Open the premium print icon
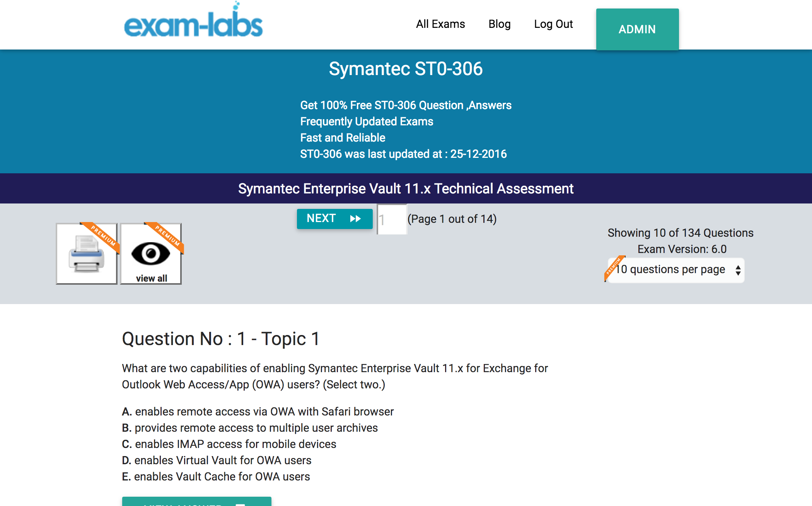This screenshot has width=812, height=506. tap(87, 254)
